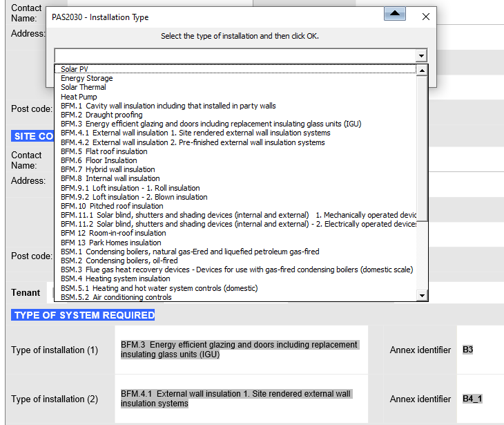Select Solar PV from the dropdown list
This screenshot has width=504, height=425.
pyautogui.click(x=75, y=69)
